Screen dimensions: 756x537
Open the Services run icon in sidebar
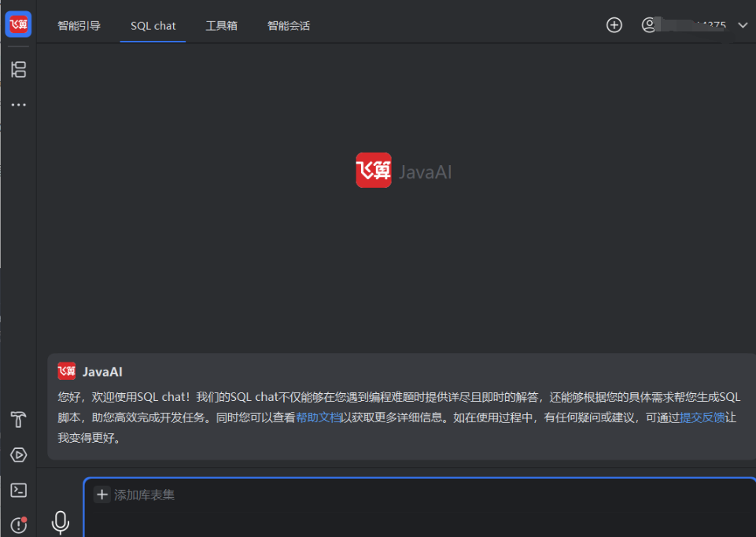pos(18,455)
